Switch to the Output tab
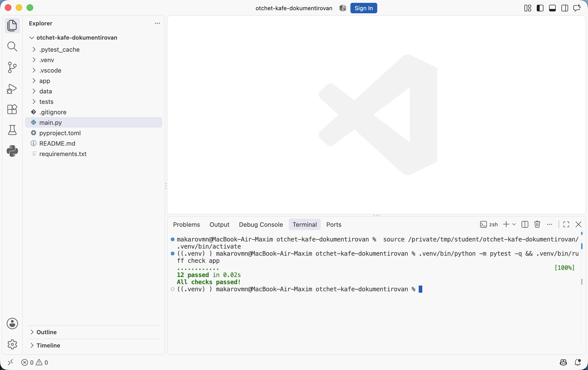Screen dimensions: 588x370 pyautogui.click(x=219, y=224)
